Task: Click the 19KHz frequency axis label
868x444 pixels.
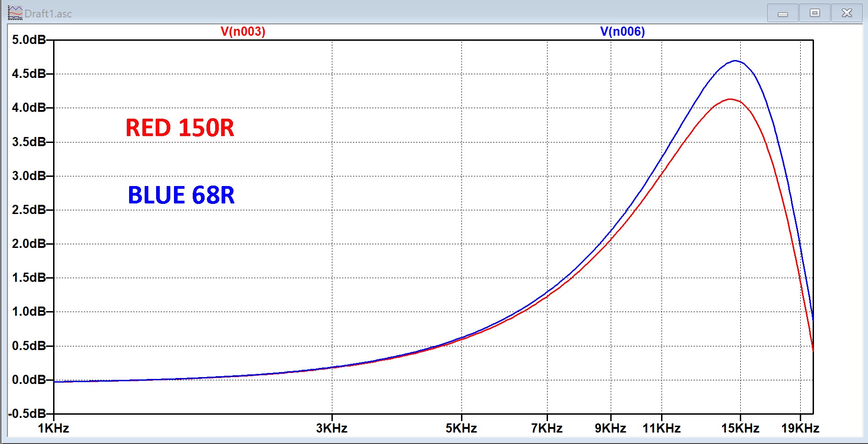Action: click(800, 428)
